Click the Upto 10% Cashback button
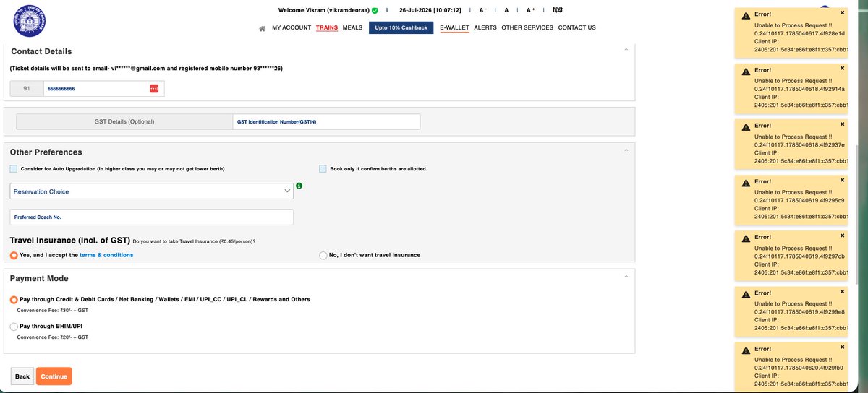Image resolution: width=868 pixels, height=393 pixels. click(401, 27)
